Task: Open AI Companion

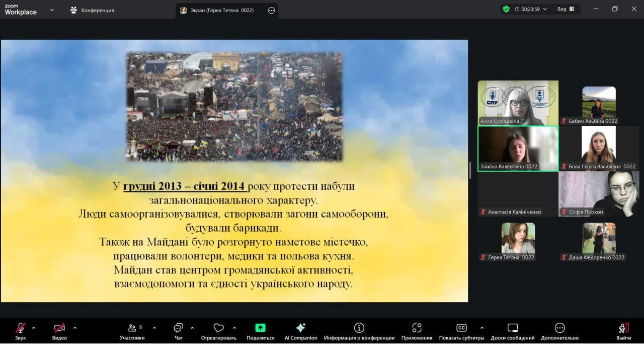Action: pyautogui.click(x=301, y=331)
